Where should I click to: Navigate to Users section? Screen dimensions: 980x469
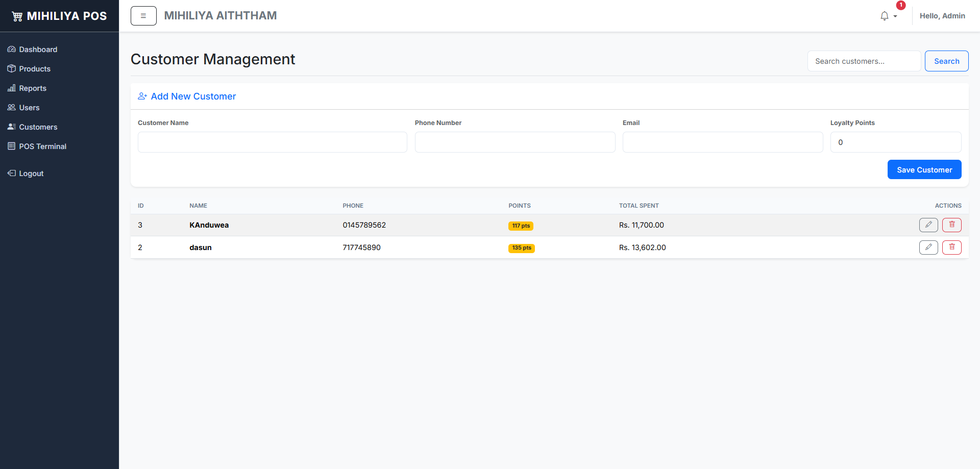tap(29, 108)
